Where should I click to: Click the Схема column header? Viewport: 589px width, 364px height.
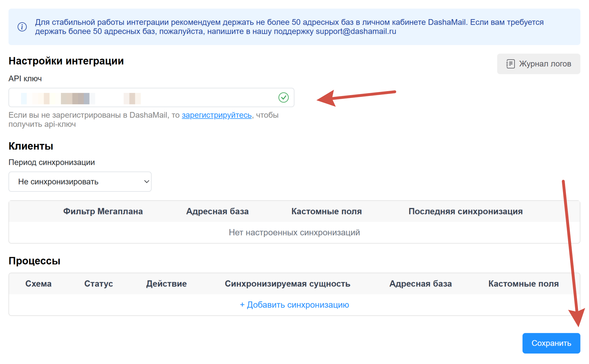(x=38, y=284)
